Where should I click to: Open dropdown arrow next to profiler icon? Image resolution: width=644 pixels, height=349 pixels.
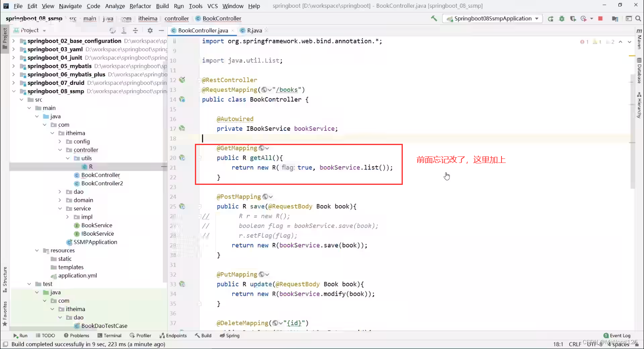[592, 19]
